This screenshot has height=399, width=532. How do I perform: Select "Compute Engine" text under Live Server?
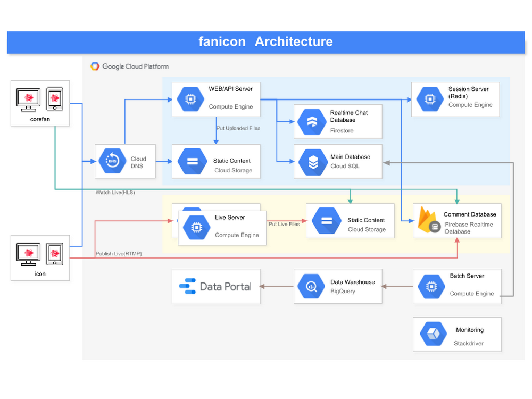[237, 235]
